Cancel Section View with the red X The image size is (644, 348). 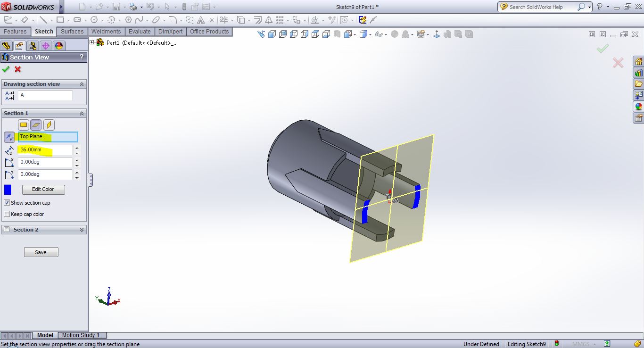18,69
